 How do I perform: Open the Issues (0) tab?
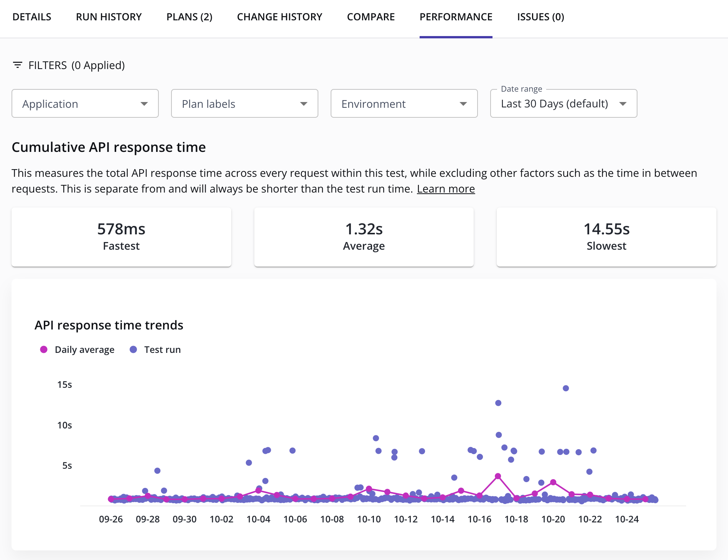tap(540, 17)
